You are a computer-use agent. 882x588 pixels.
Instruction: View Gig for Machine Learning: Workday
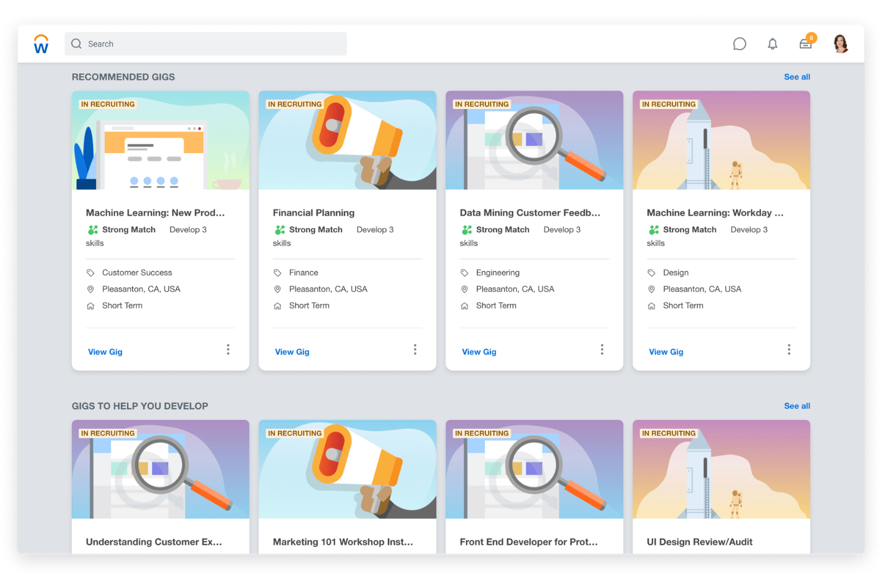(x=666, y=352)
